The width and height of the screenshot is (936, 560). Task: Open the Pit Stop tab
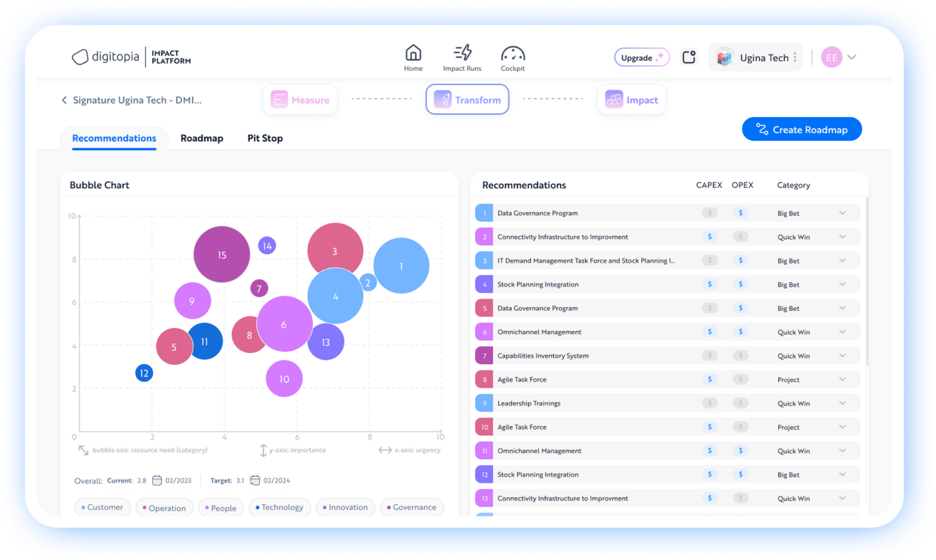pyautogui.click(x=264, y=138)
